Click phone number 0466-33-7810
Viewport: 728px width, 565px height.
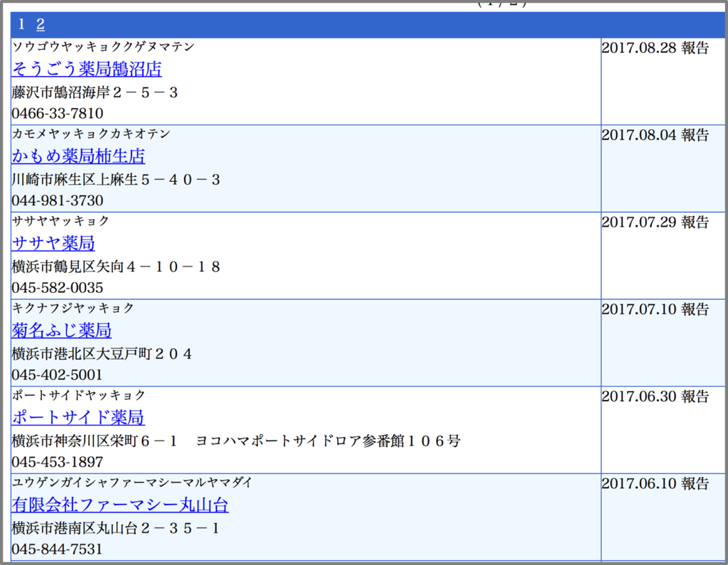click(x=58, y=113)
